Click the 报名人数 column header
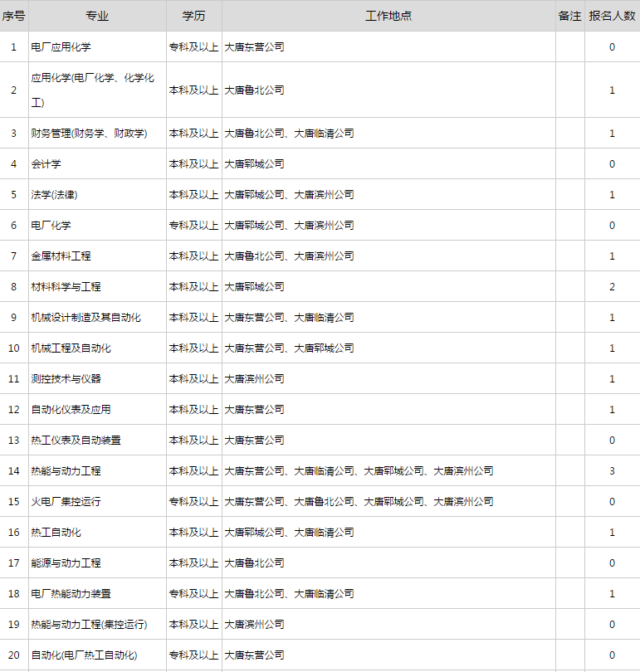The width and height of the screenshot is (640, 672). click(x=612, y=16)
